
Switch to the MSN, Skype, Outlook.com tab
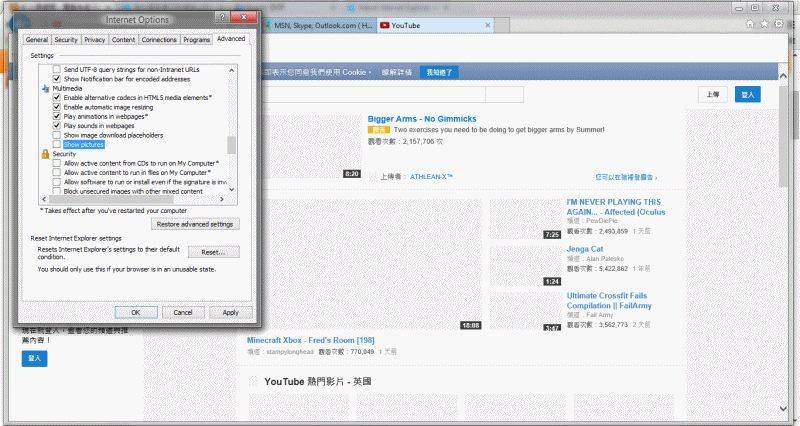click(x=321, y=26)
